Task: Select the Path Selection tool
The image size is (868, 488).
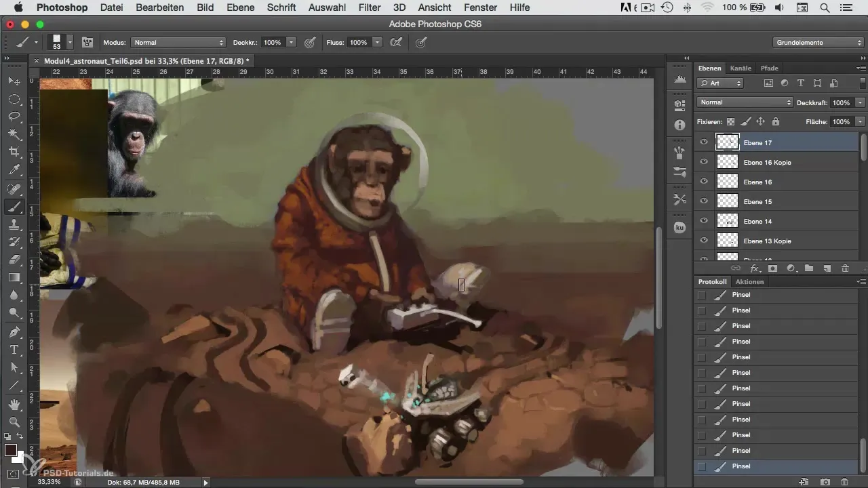Action: click(14, 367)
